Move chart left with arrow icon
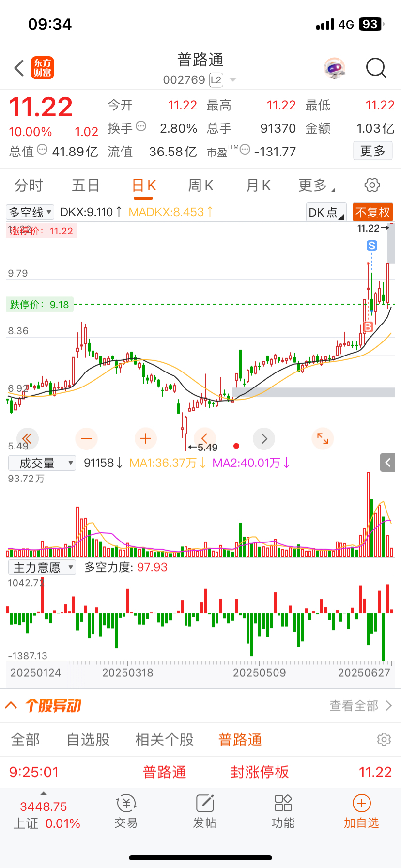This screenshot has height=868, width=401. (204, 438)
